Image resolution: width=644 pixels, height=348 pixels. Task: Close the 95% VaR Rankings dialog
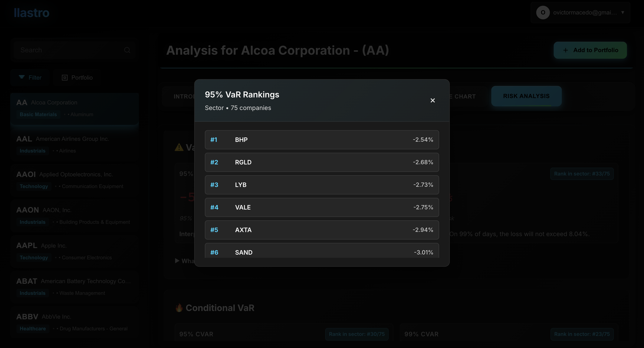click(433, 100)
